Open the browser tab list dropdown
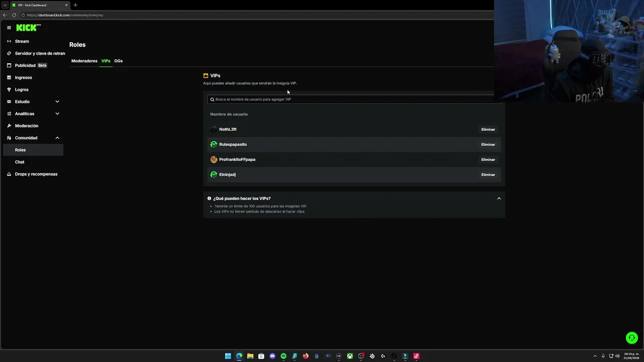Image resolution: width=644 pixels, height=362 pixels. point(5,5)
